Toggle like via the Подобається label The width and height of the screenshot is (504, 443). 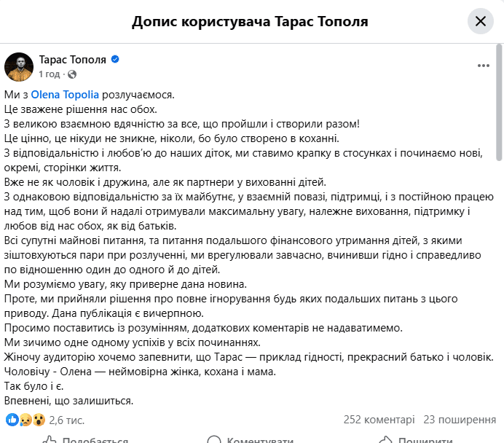pos(95,440)
